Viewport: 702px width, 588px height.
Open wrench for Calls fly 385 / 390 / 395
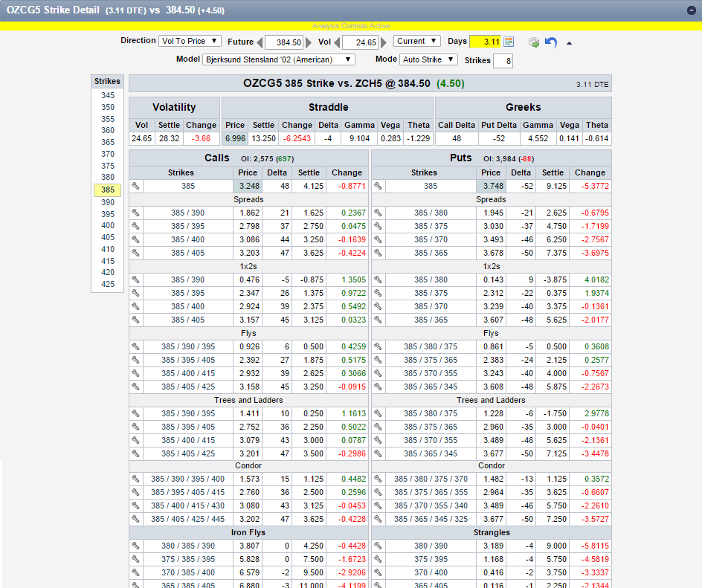point(135,346)
